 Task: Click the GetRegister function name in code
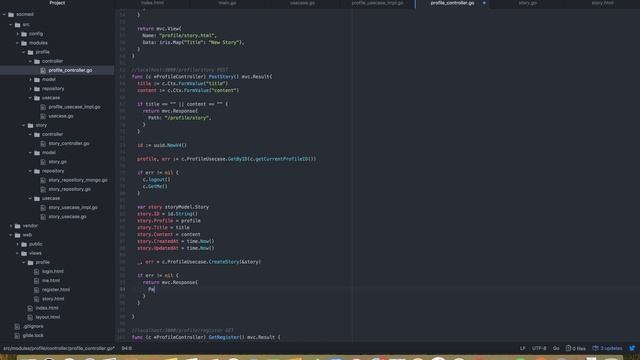(x=224, y=337)
